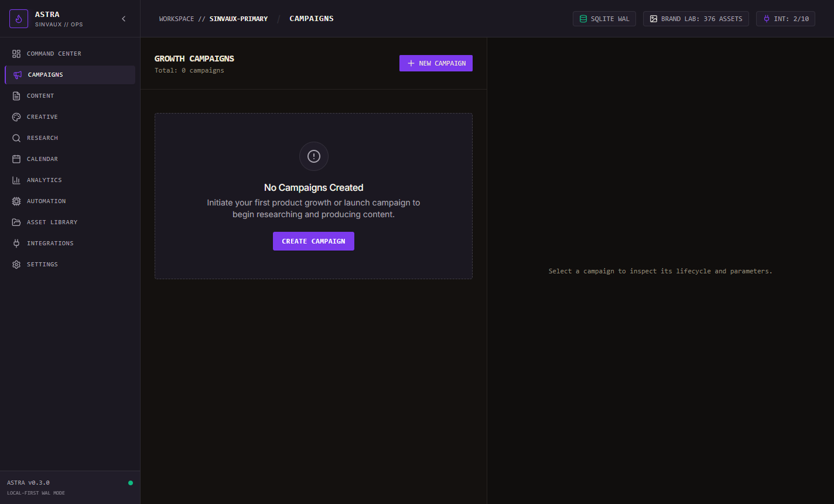Open the Calendar icon in sidebar
This screenshot has height=504, width=834.
[x=16, y=159]
